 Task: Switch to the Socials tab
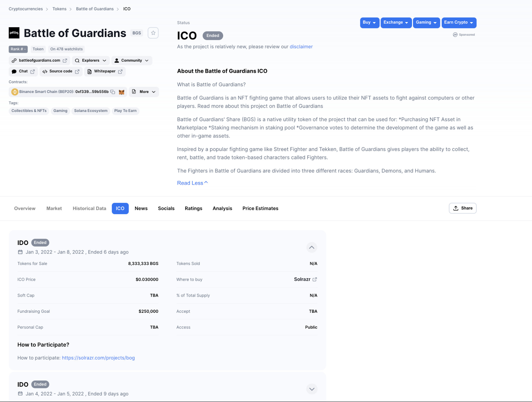point(166,208)
